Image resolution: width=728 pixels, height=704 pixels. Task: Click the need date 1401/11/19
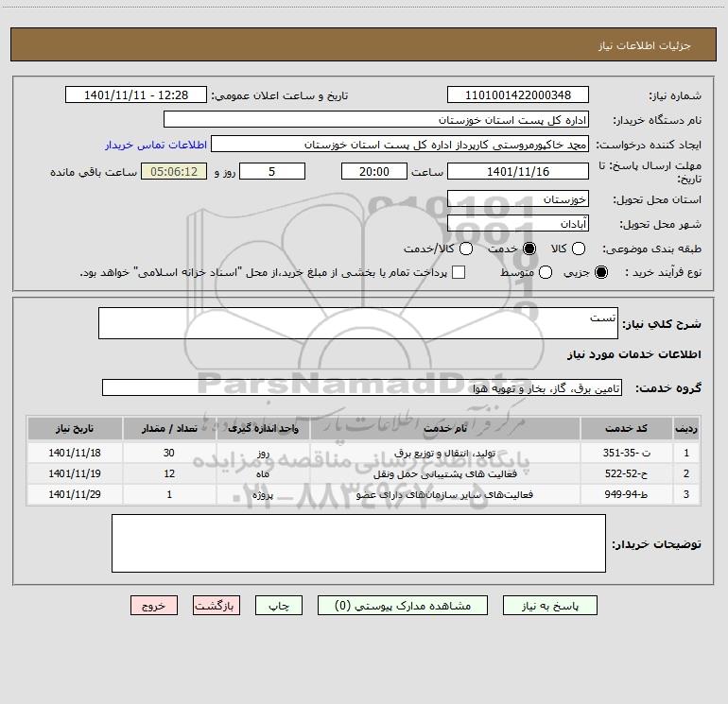(75, 473)
